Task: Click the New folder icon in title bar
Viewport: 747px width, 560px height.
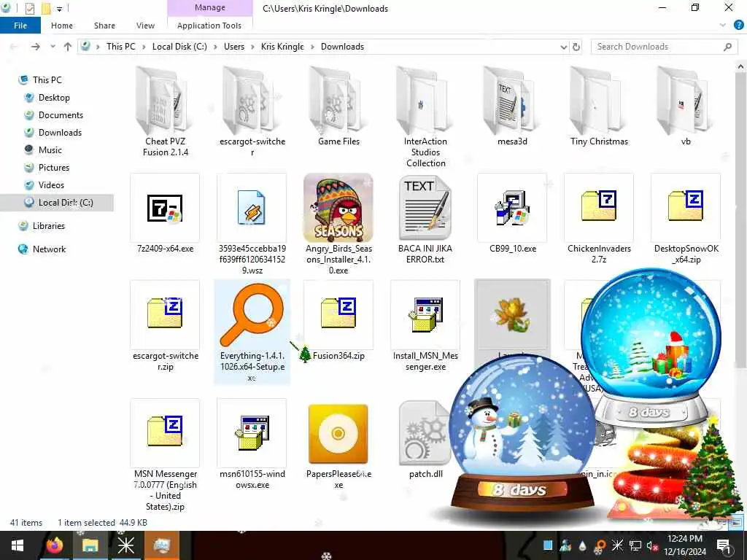Action: 46,8
